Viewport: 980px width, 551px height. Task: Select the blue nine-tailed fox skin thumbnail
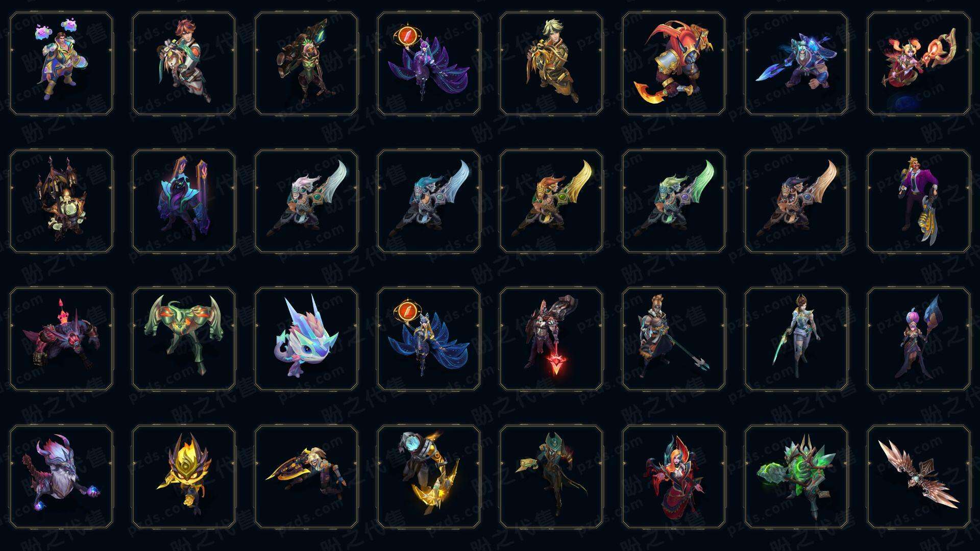click(x=429, y=339)
